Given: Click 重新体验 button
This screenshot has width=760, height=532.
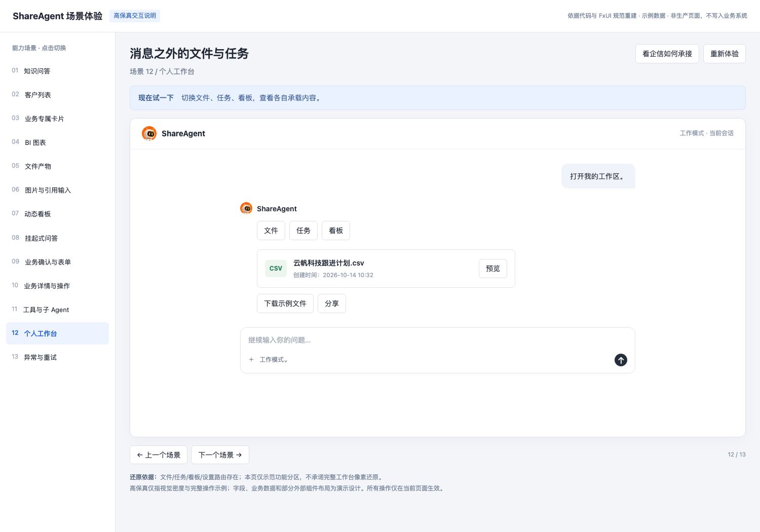Looking at the screenshot, I should point(725,54).
